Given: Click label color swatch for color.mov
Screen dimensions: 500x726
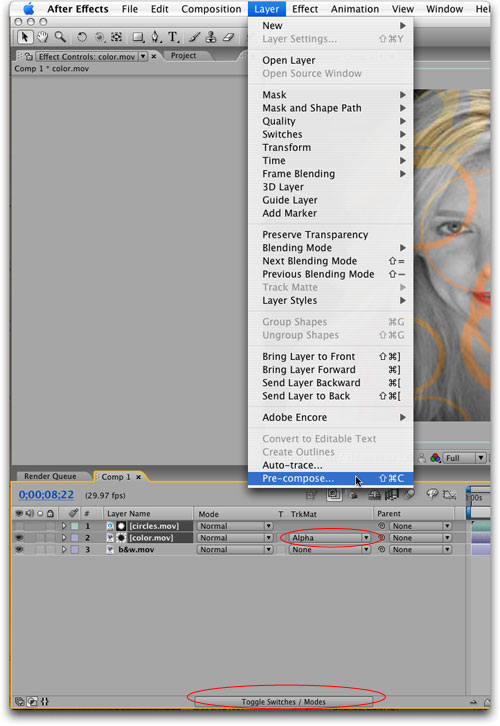Looking at the screenshot, I should coord(75,538).
